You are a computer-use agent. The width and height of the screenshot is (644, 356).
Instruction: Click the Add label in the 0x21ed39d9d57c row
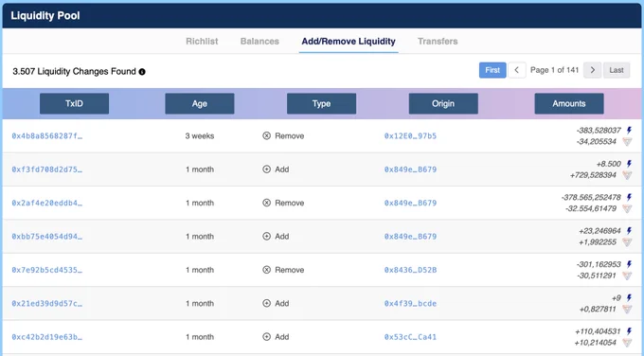coord(282,303)
